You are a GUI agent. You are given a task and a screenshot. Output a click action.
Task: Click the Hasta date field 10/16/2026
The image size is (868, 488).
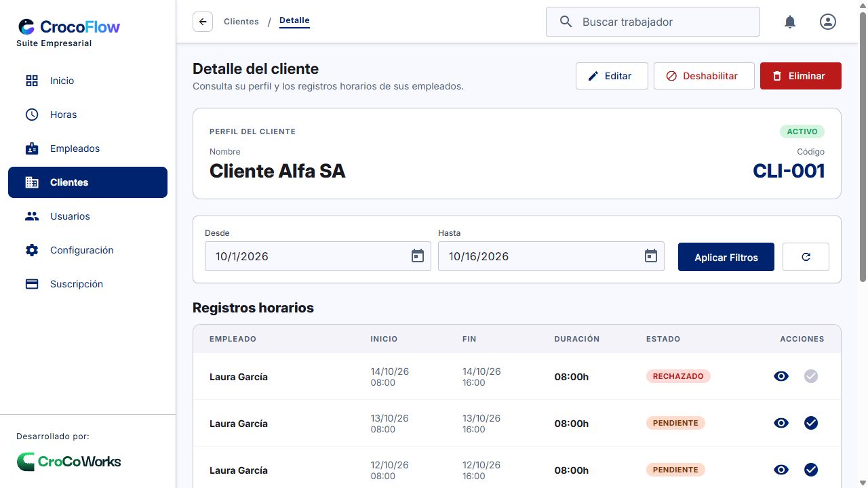(551, 256)
